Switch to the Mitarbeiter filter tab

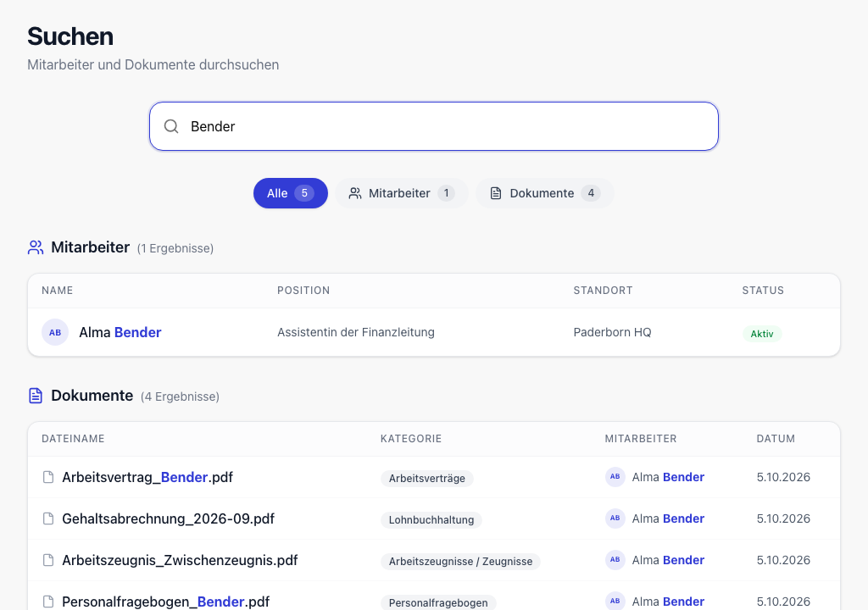coord(402,193)
